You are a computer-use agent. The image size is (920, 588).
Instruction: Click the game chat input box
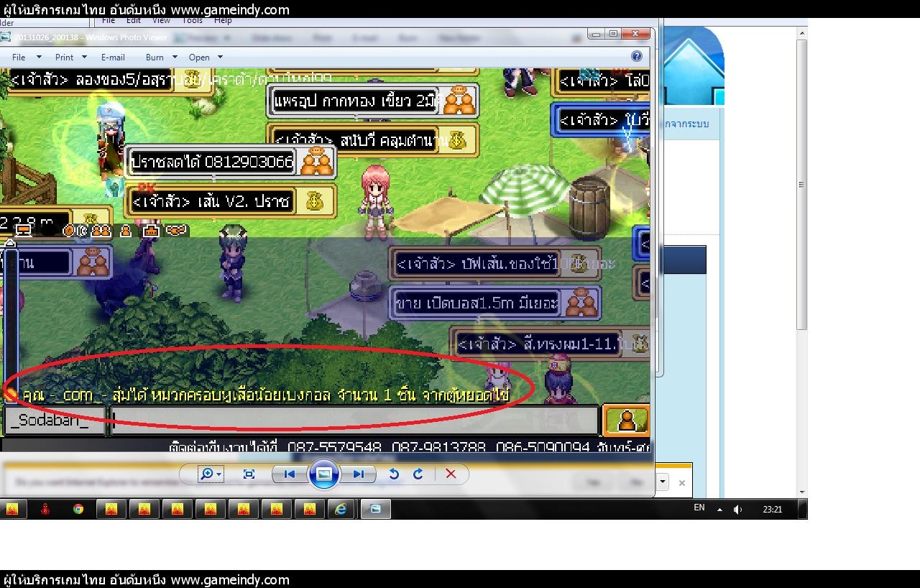coord(354,421)
